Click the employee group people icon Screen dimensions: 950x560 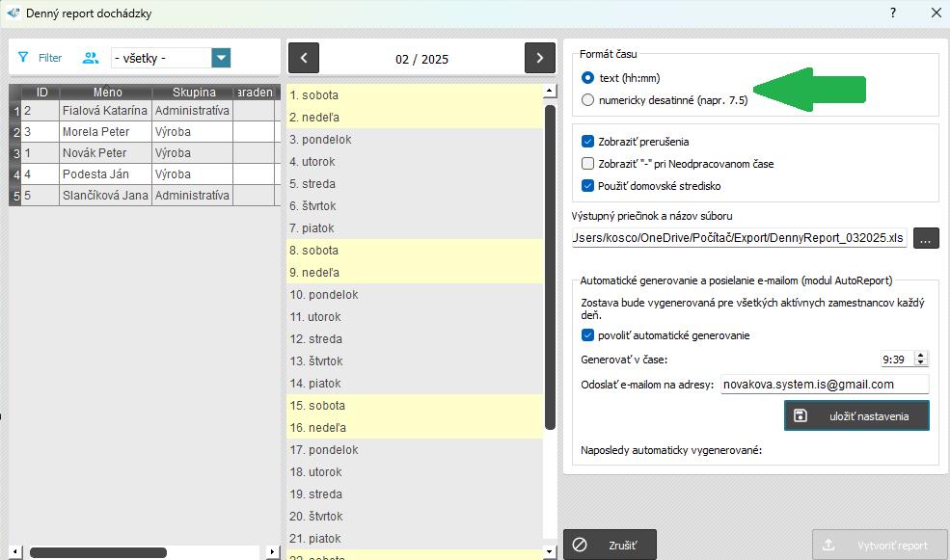click(91, 58)
